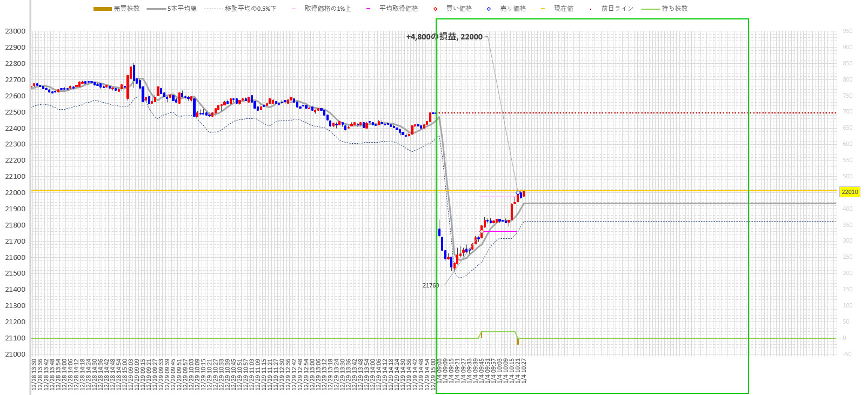Click the +4,800の損益, 22000 data label
The width and height of the screenshot is (868, 395).
click(x=444, y=37)
